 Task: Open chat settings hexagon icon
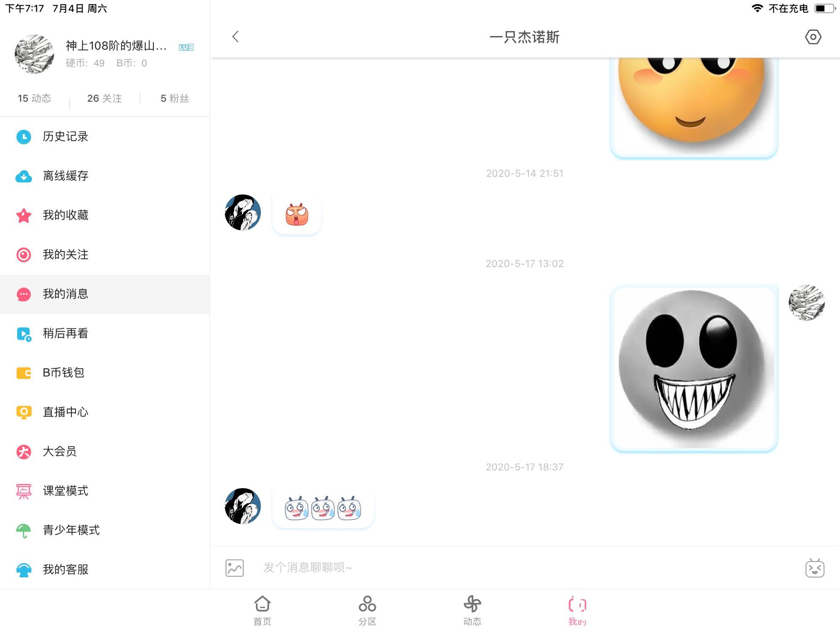[813, 37]
